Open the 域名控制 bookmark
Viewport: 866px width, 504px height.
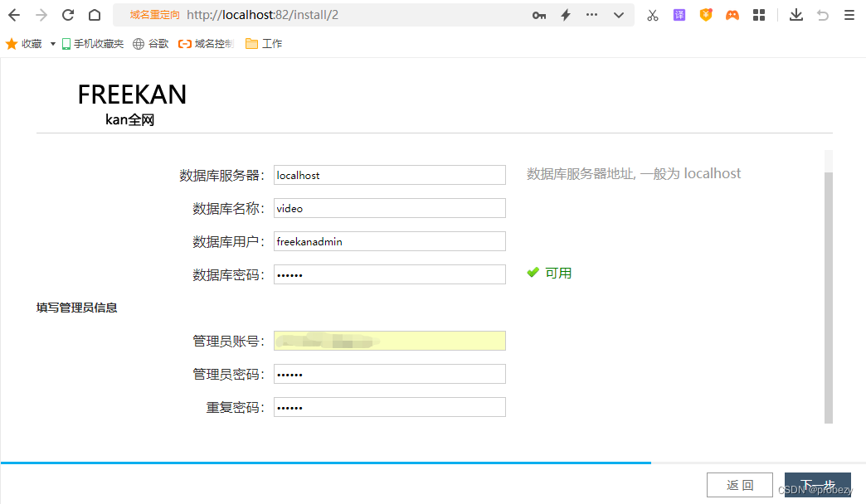point(206,44)
